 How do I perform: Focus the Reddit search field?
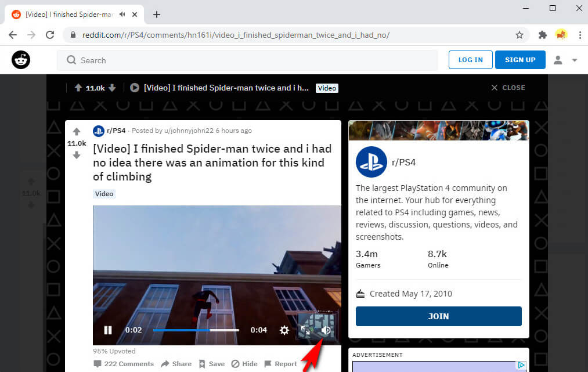click(247, 60)
